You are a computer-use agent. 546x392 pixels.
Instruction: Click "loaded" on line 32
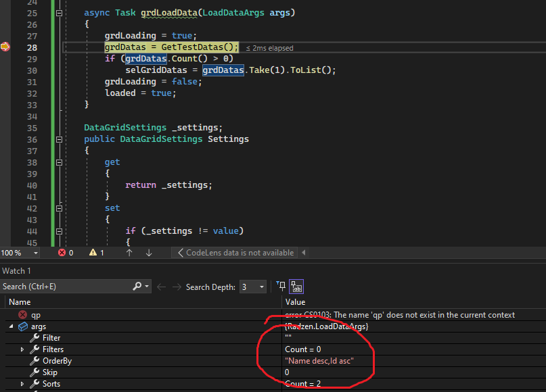click(x=120, y=93)
